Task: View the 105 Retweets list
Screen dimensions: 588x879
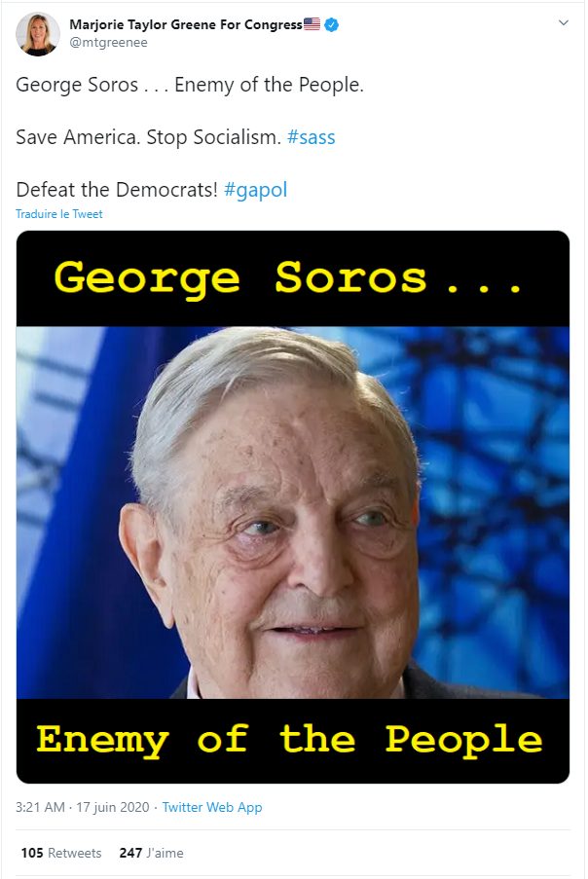Action: 61,853
